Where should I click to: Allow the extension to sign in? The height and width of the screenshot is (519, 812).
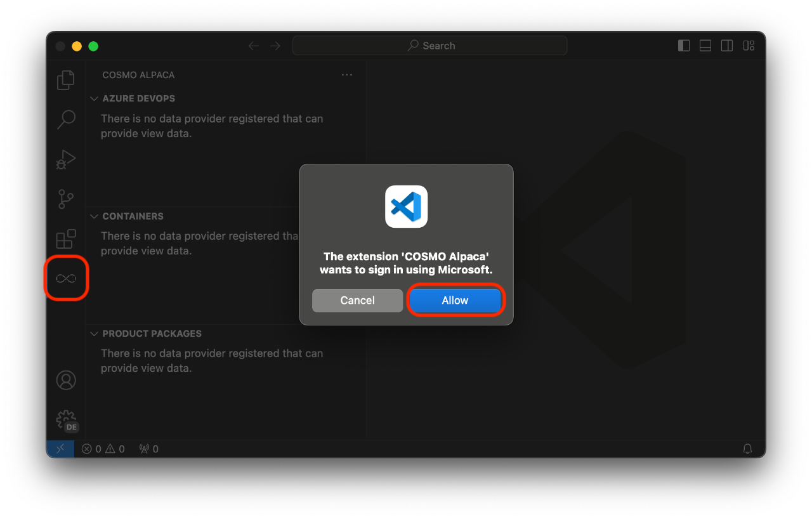click(x=455, y=300)
